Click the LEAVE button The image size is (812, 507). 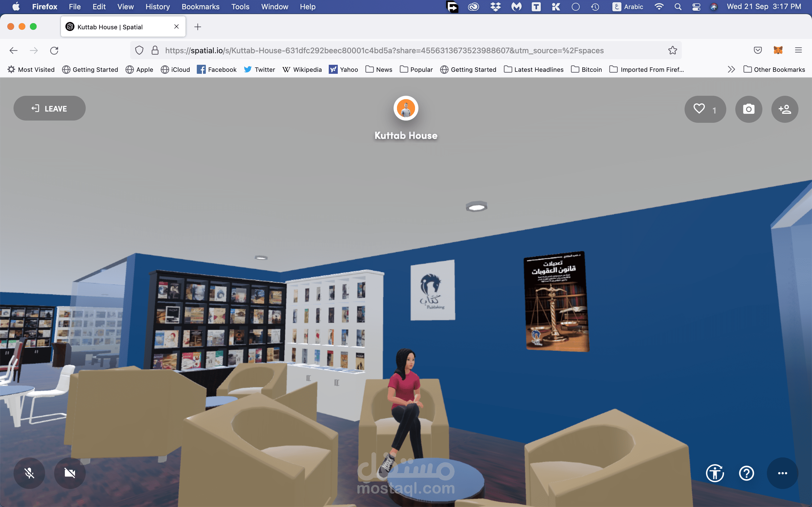[x=49, y=108]
